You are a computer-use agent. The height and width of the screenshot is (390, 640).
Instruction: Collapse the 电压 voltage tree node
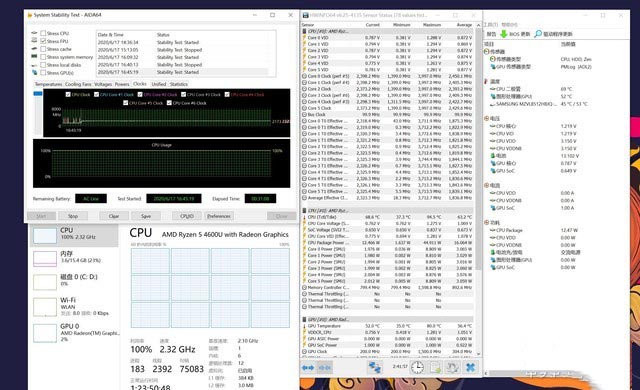point(487,118)
